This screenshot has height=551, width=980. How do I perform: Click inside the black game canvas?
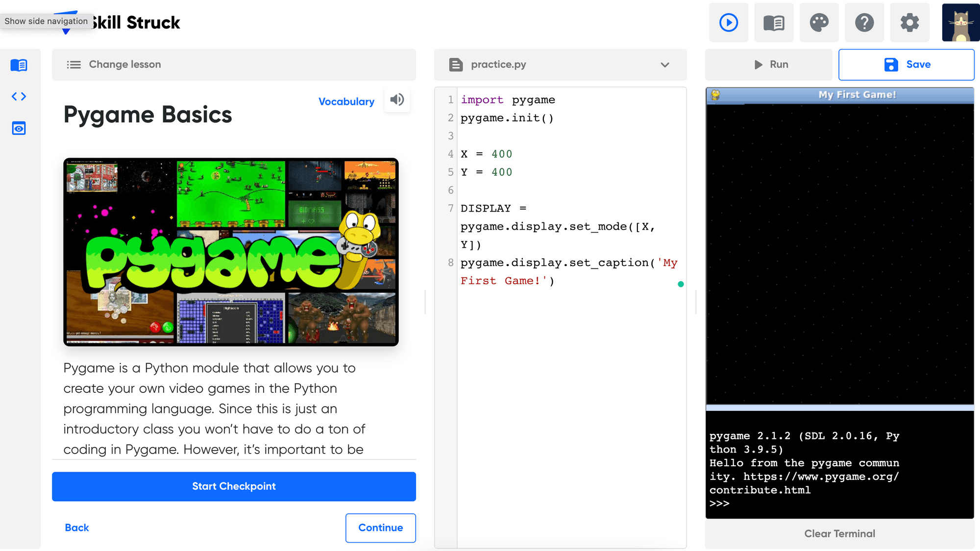point(839,254)
